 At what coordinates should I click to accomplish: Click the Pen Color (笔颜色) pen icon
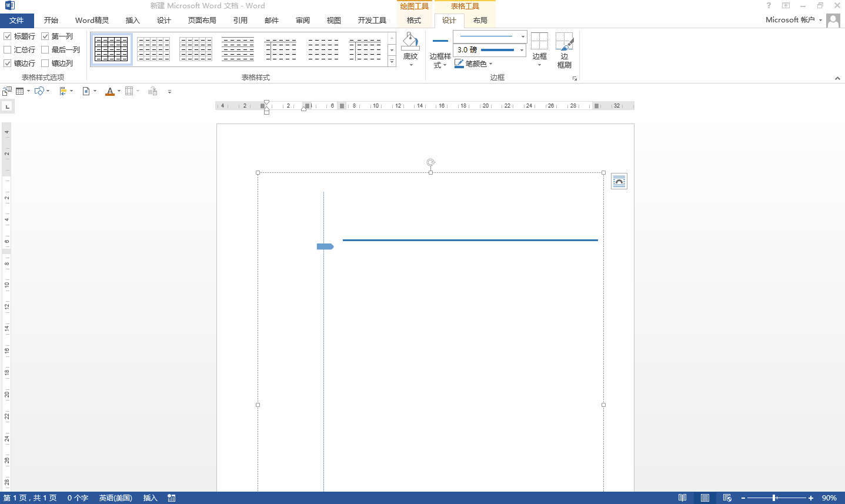tap(459, 64)
